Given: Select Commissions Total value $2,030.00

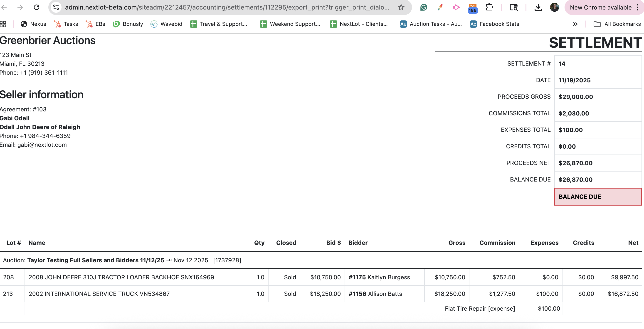Looking at the screenshot, I should point(573,113).
